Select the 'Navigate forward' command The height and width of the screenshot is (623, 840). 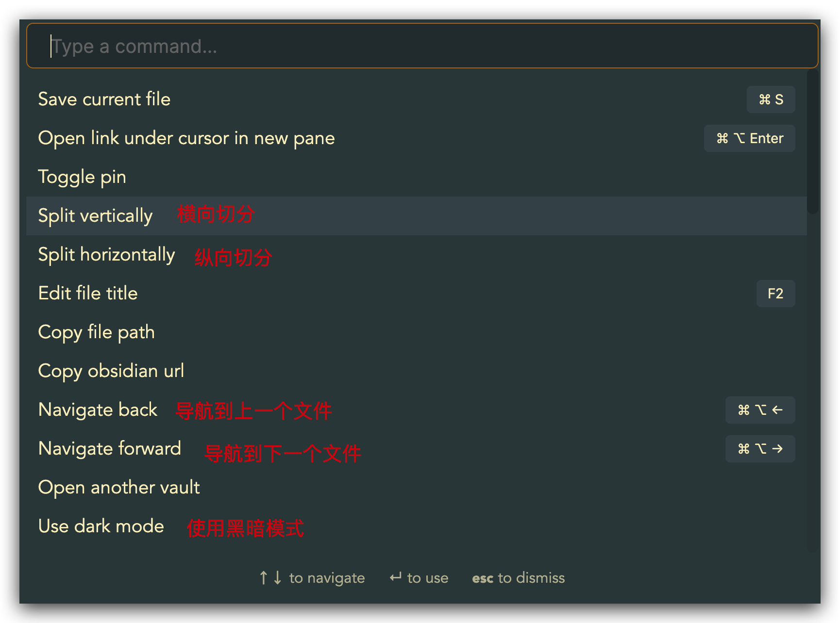coord(417,449)
